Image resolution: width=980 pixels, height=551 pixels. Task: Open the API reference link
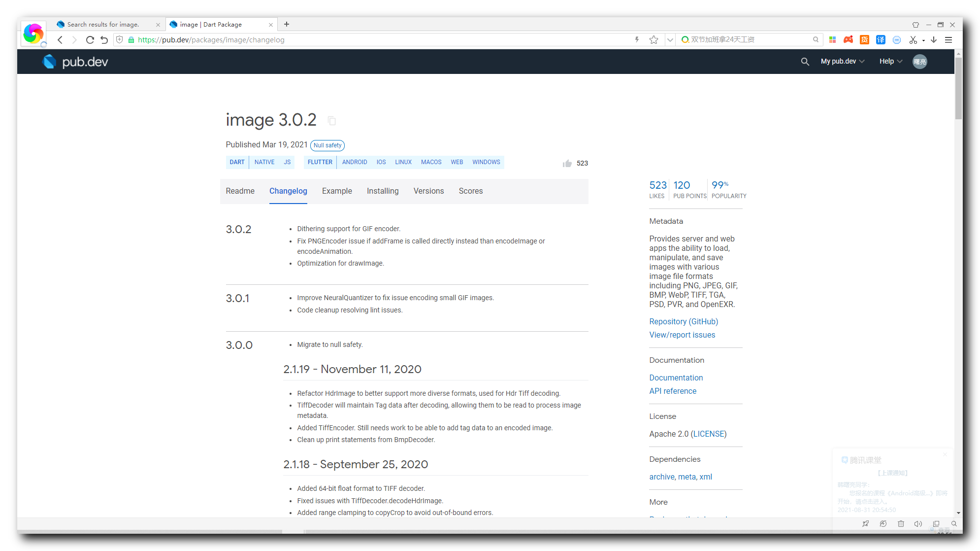tap(673, 391)
